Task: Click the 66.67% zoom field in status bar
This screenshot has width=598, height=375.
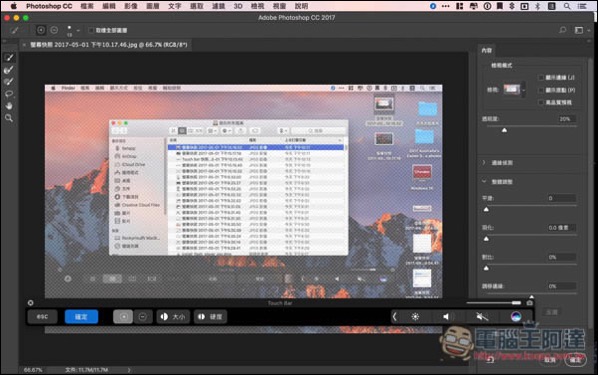Action: pos(33,370)
